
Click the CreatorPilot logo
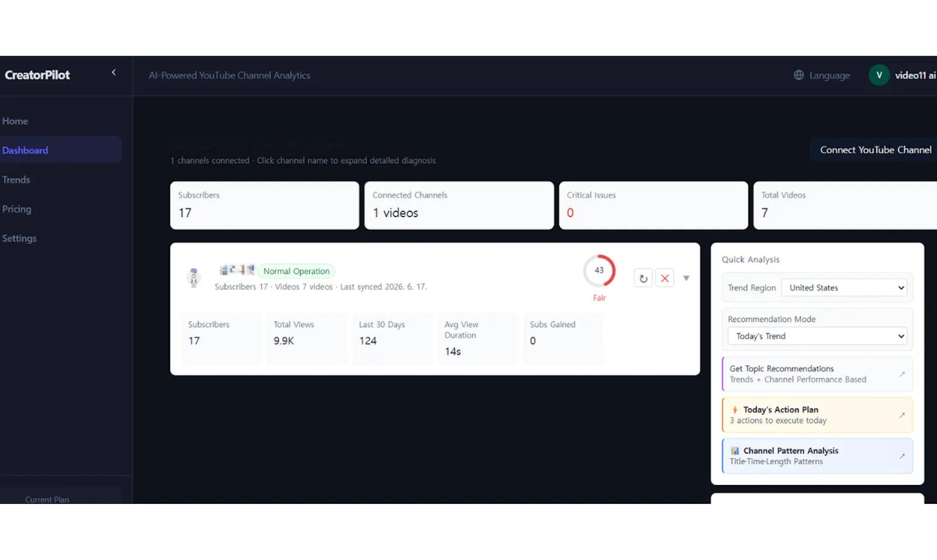coord(37,75)
